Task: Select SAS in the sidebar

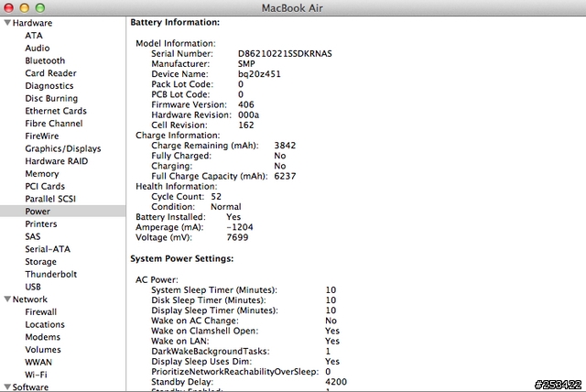Action: tap(33, 236)
